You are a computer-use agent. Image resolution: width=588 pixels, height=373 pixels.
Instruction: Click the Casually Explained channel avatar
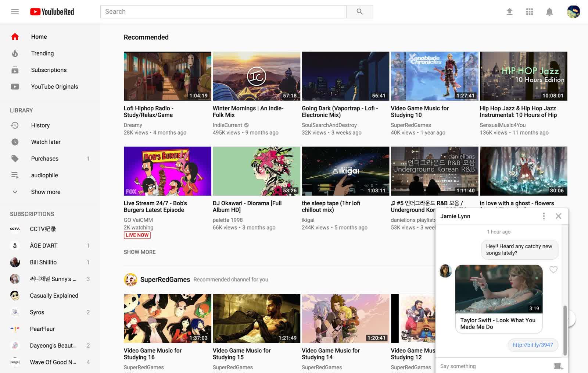[15, 295]
